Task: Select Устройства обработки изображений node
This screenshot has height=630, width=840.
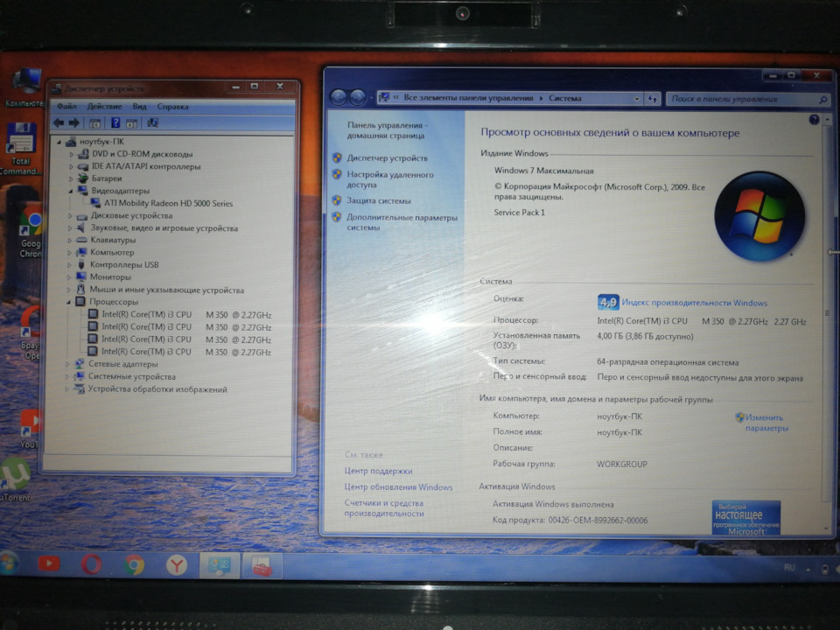Action: pyautogui.click(x=157, y=389)
